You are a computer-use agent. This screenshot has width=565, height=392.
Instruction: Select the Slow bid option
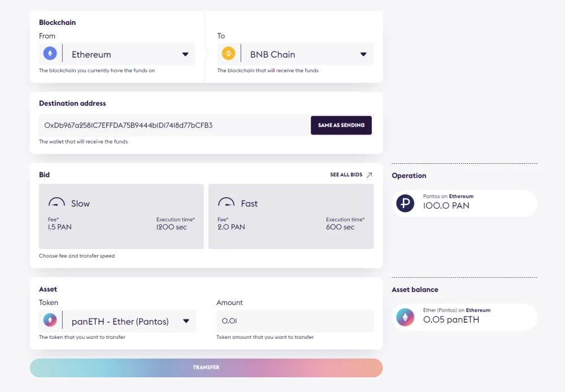tap(121, 216)
